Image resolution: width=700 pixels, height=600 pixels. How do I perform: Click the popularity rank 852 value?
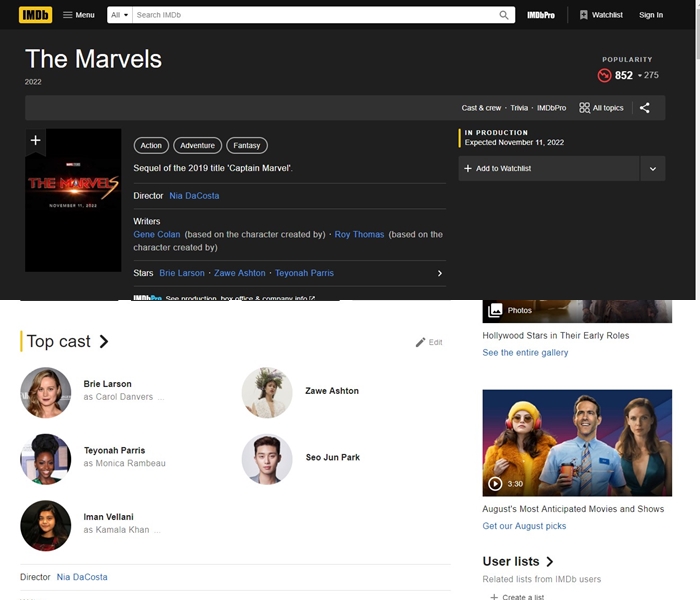click(624, 75)
